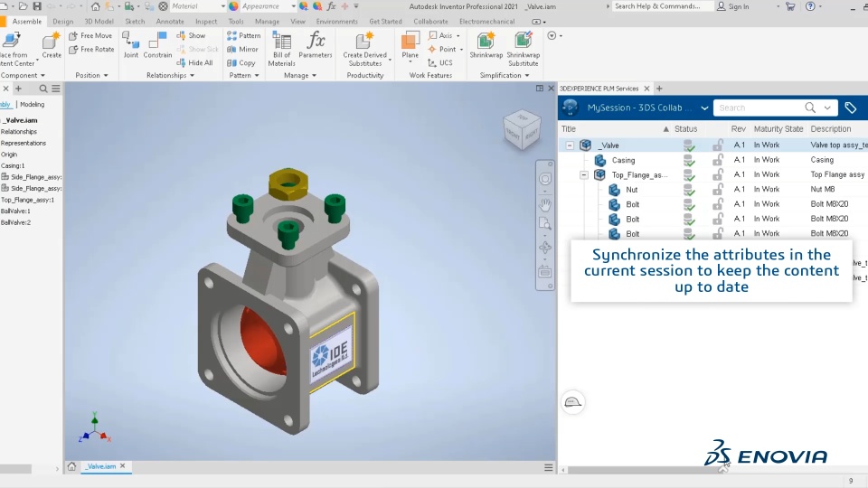
Task: Close the 3DEXPERIENCE PLM Services tab
Action: 646,89
